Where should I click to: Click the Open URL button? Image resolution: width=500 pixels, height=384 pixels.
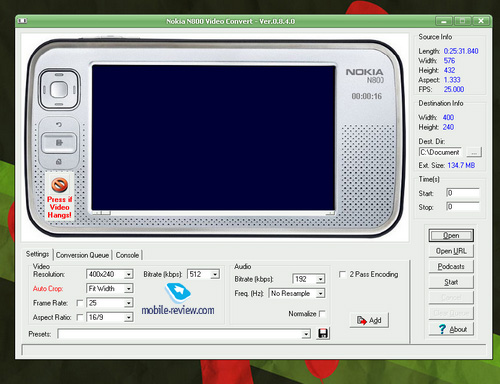pyautogui.click(x=451, y=251)
